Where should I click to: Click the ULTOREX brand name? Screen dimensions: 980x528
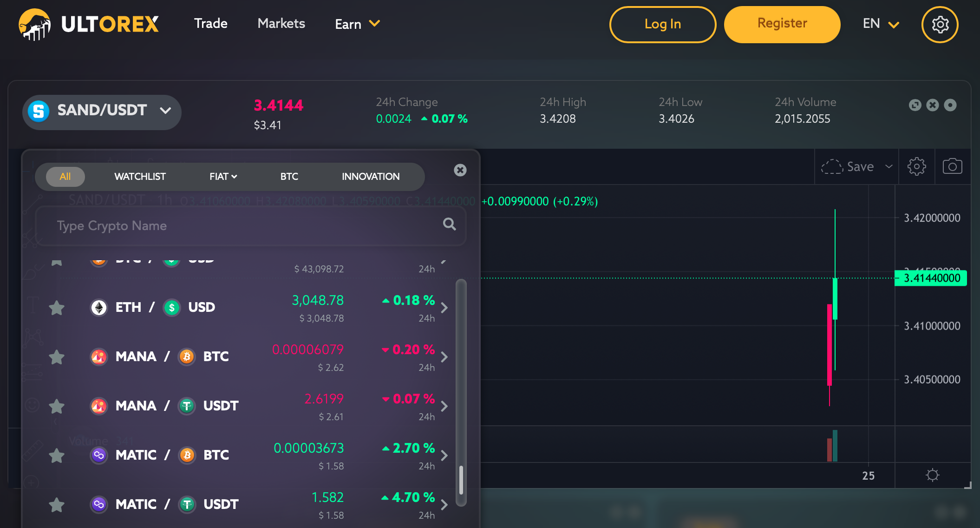click(x=110, y=24)
